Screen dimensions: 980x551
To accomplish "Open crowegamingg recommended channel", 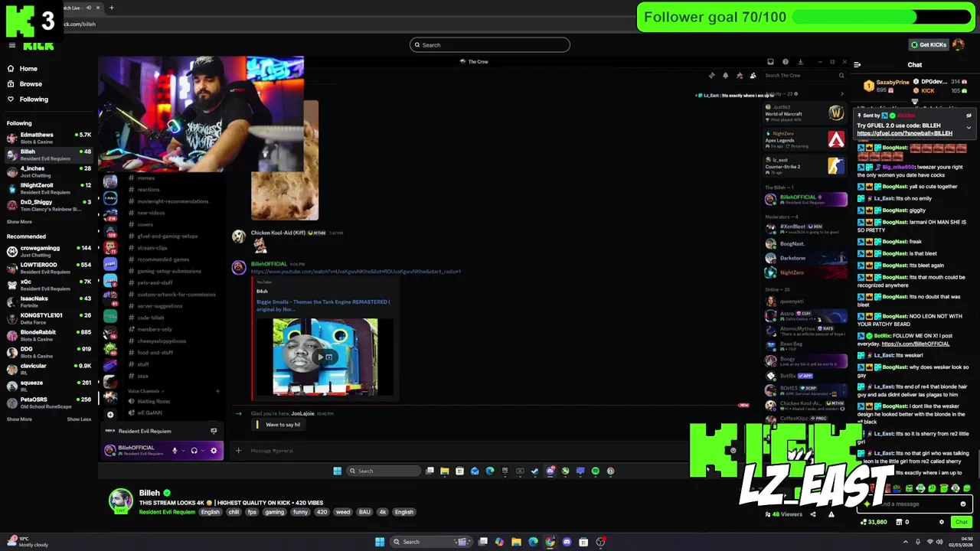I will pos(47,251).
